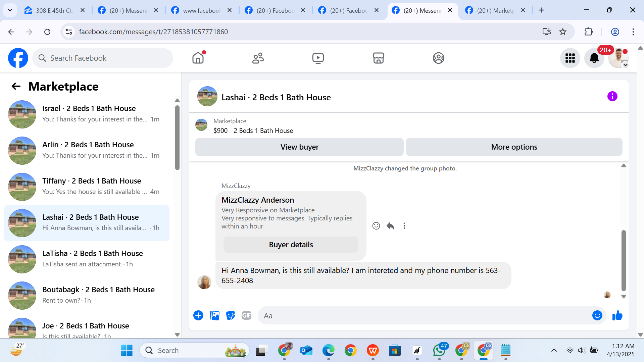Image resolution: width=644 pixels, height=362 pixels.
Task: Open the browser extensions puzzle icon
Action: (589, 32)
